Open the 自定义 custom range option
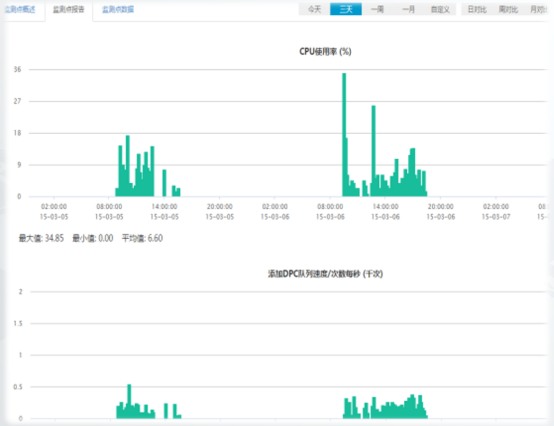The height and width of the screenshot is (426, 554). pos(440,9)
